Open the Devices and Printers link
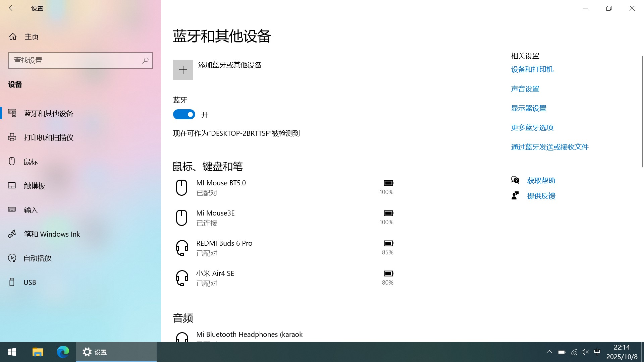The image size is (644, 362). click(532, 69)
